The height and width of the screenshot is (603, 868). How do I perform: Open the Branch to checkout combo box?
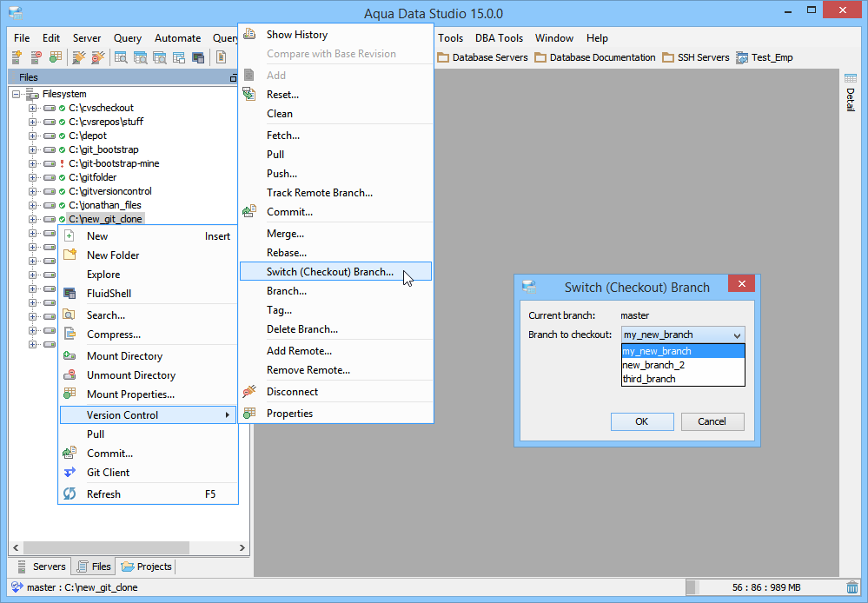tap(683, 335)
